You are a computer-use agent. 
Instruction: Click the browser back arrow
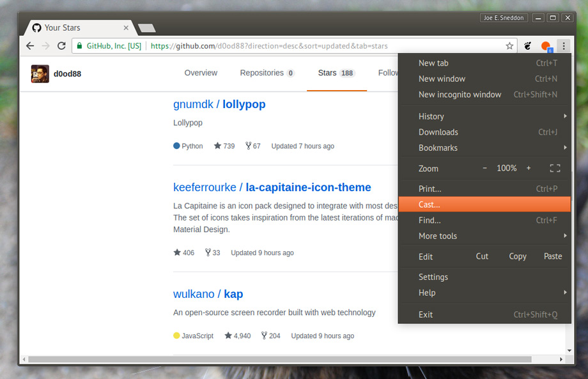pos(31,46)
